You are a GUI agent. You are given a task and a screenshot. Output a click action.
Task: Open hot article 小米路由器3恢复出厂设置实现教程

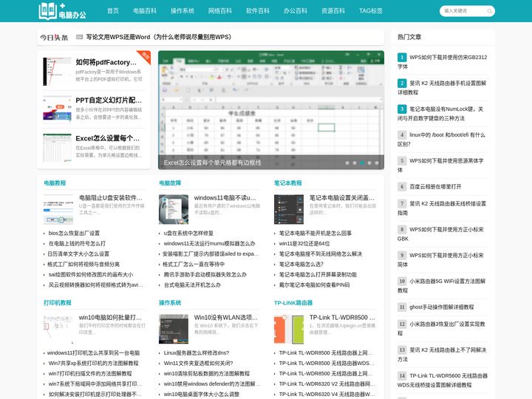point(441,328)
